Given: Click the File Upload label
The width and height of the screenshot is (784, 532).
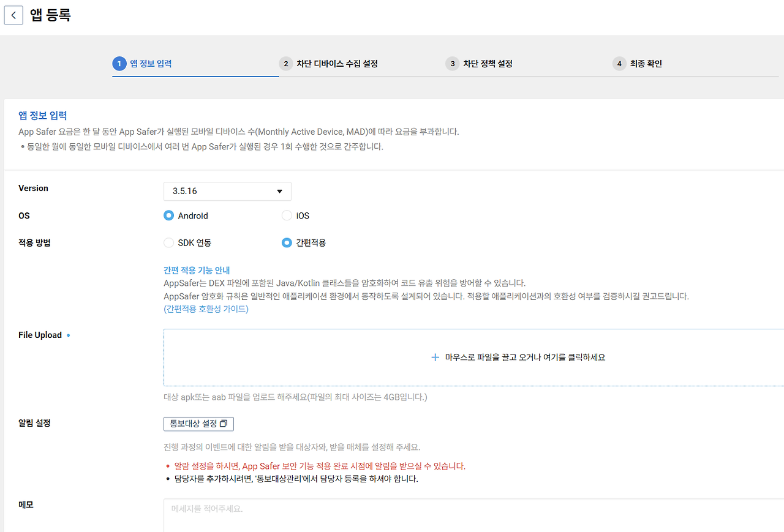Looking at the screenshot, I should [40, 335].
